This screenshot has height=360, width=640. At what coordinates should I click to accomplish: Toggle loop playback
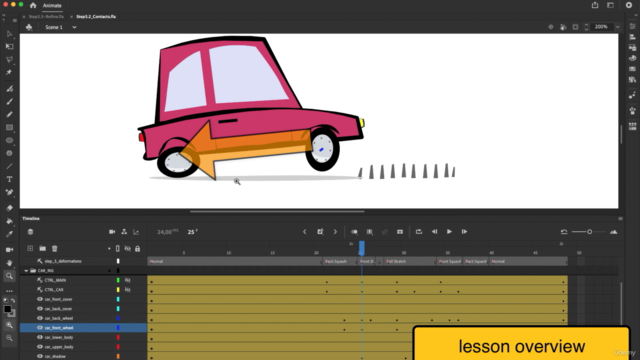tap(419, 232)
